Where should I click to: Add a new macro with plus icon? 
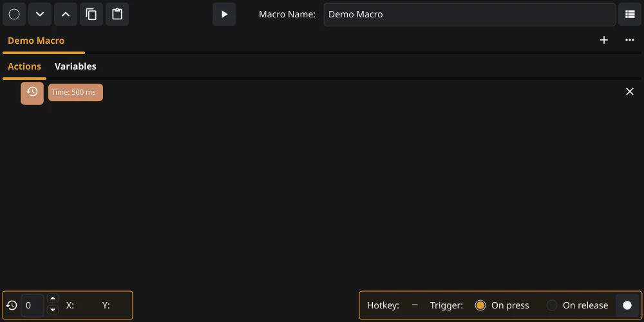point(604,40)
